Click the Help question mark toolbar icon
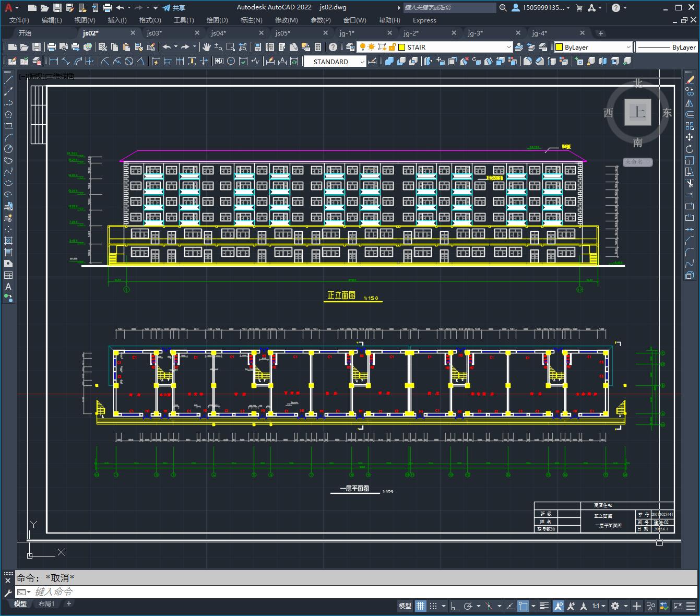 point(333,47)
